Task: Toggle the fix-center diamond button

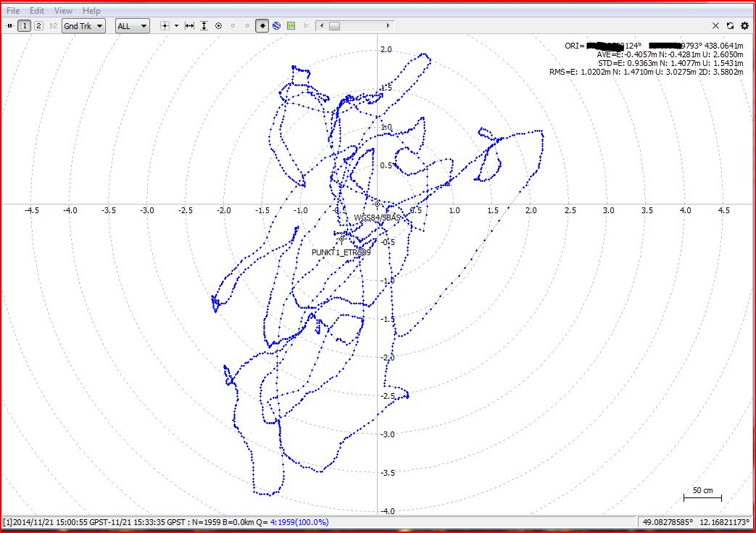Action: (262, 26)
